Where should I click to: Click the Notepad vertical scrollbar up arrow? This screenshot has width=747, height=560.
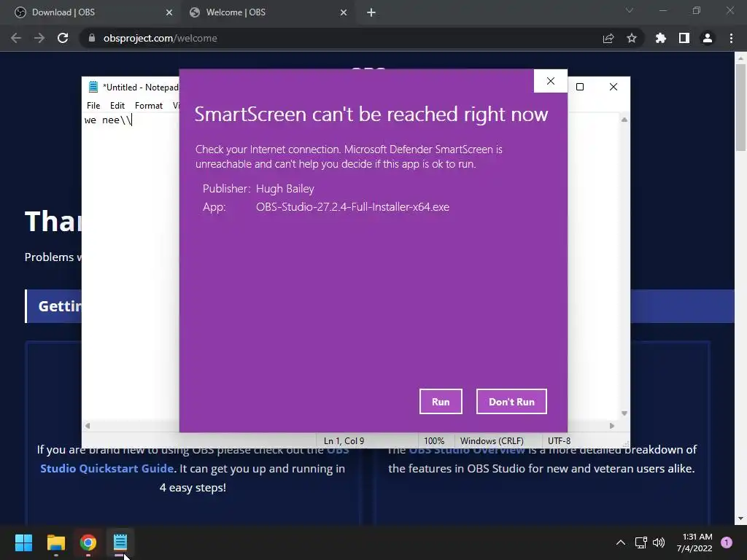624,120
